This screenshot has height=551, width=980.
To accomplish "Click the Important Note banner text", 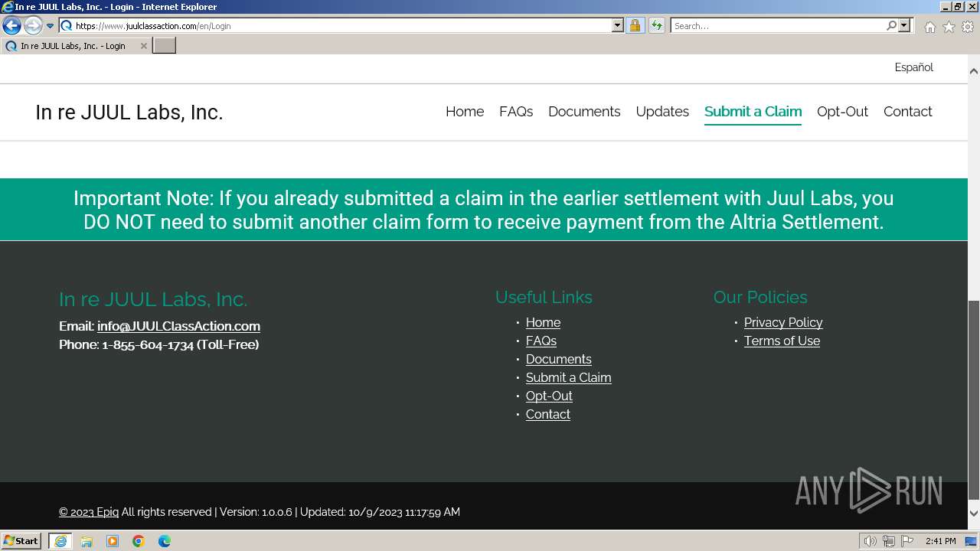I will (x=484, y=210).
